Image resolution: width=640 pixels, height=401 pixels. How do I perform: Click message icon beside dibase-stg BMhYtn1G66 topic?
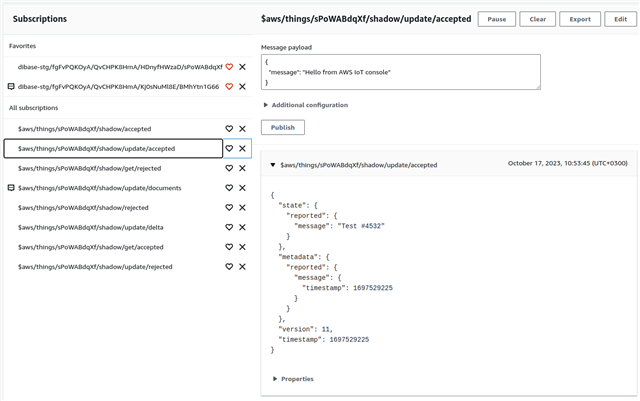pos(11,86)
